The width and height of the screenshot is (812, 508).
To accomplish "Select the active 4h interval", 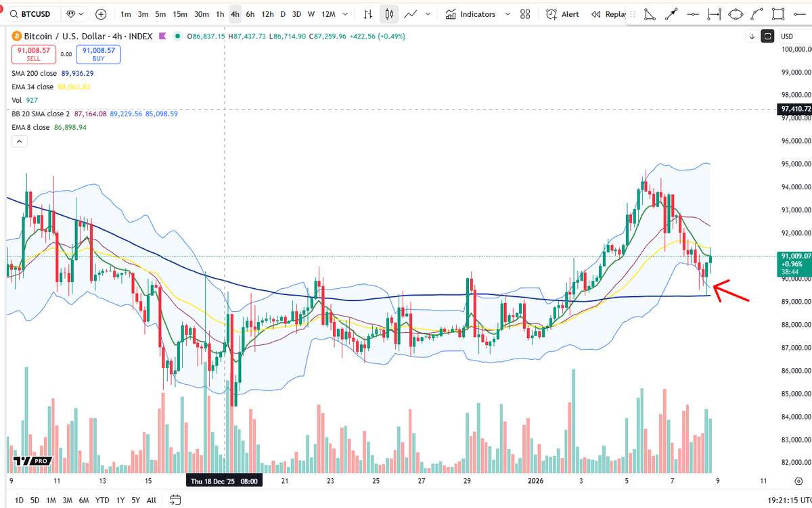I will 235,14.
